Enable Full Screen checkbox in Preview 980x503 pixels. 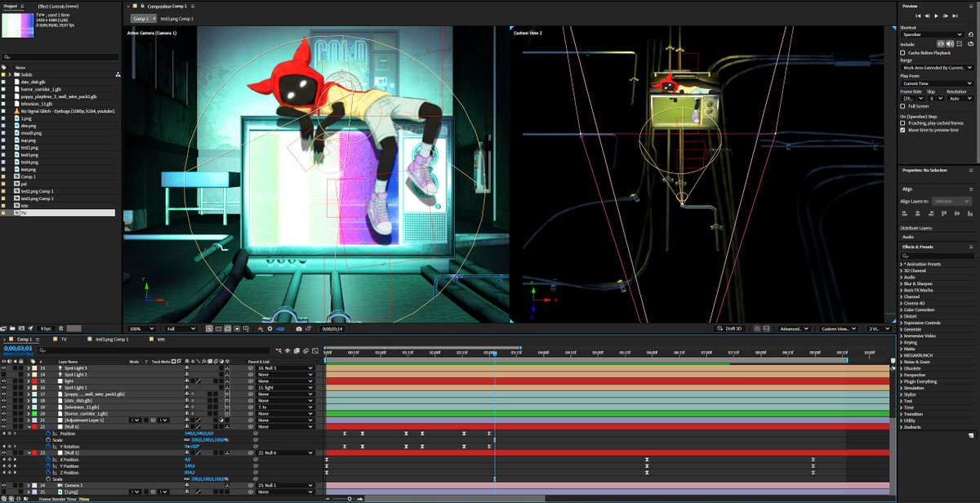click(902, 106)
